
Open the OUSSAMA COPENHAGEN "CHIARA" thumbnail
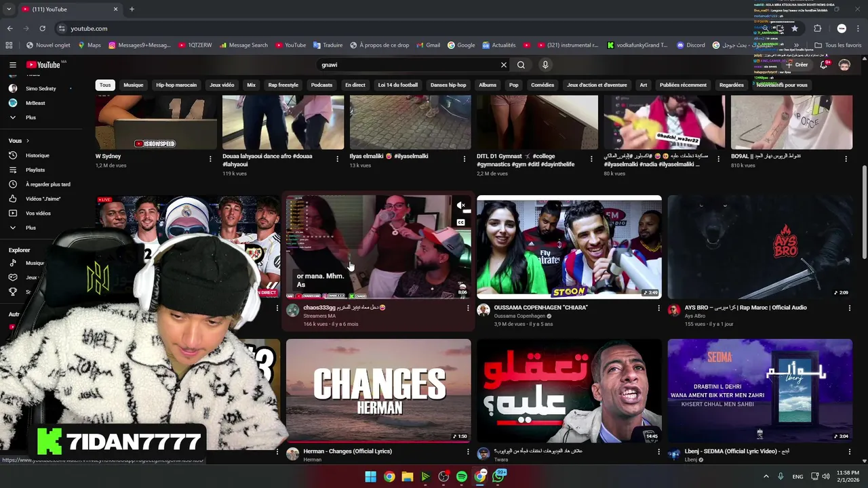pos(569,247)
